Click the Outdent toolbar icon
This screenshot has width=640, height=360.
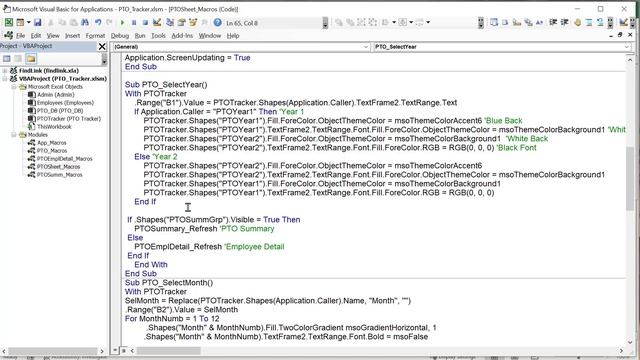(564, 22)
